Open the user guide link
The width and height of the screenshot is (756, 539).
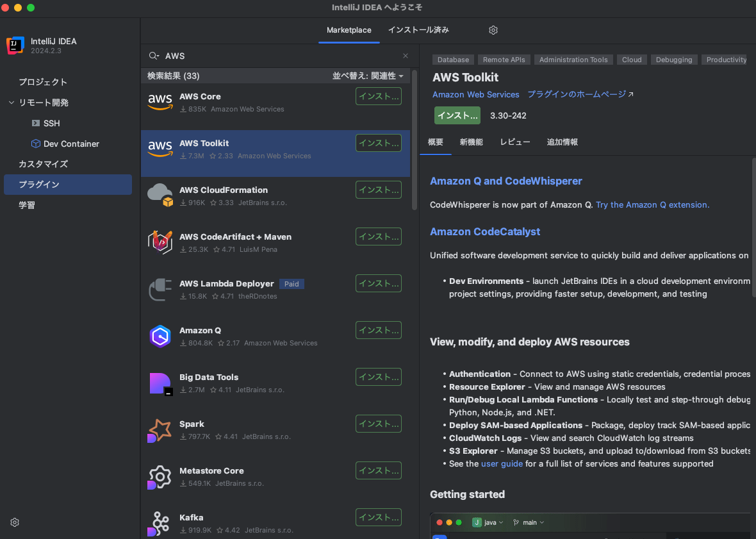click(x=502, y=464)
